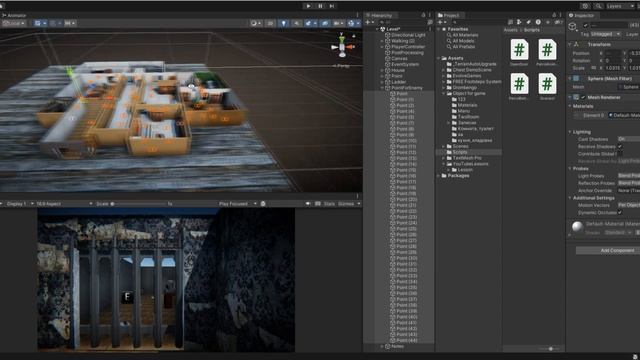640x360 pixels.
Task: Select the Animator tab
Action: click(14, 15)
